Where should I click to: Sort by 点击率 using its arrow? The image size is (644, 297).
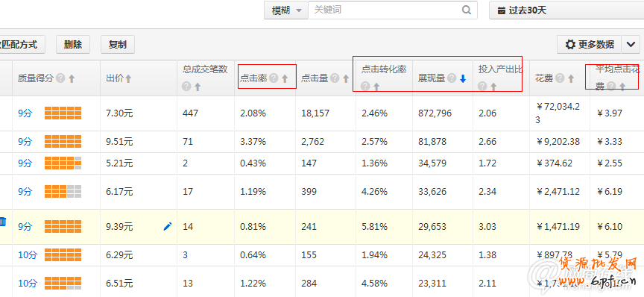click(285, 78)
